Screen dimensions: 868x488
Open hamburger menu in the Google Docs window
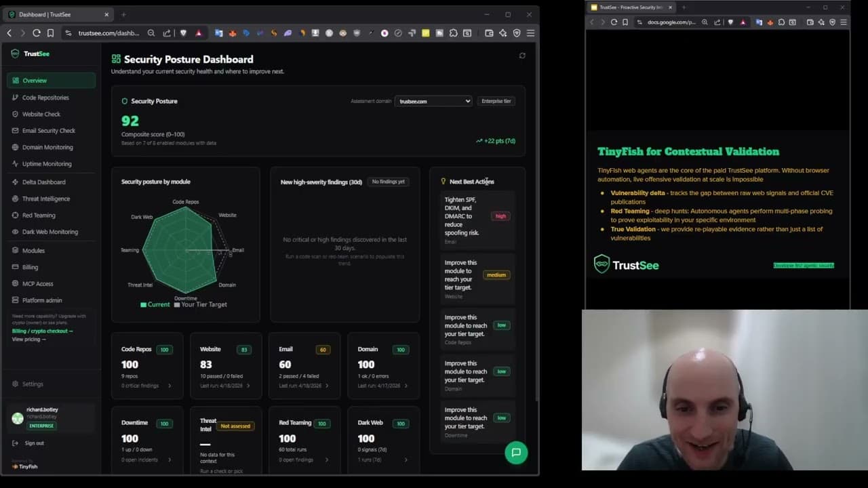point(844,22)
